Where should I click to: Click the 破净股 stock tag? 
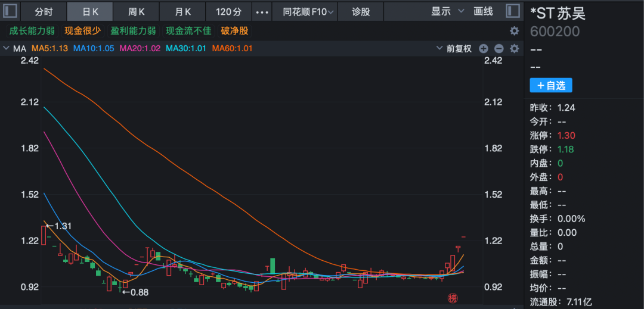click(x=234, y=31)
